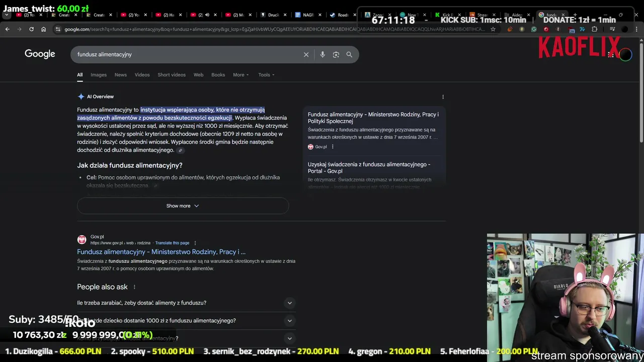Click the red circular extension icon
The width and height of the screenshot is (644, 362).
tap(546, 29)
